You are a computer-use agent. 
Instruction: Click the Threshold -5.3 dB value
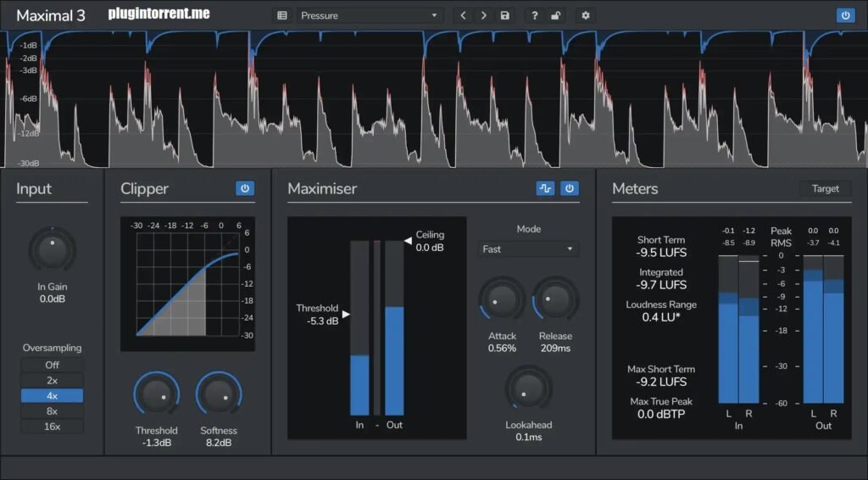pyautogui.click(x=322, y=321)
